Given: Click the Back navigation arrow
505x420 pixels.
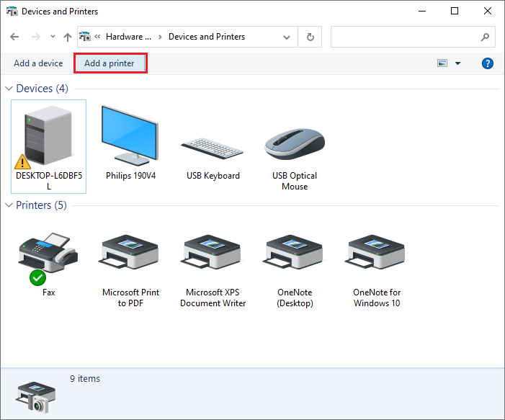Looking at the screenshot, I should coord(14,37).
